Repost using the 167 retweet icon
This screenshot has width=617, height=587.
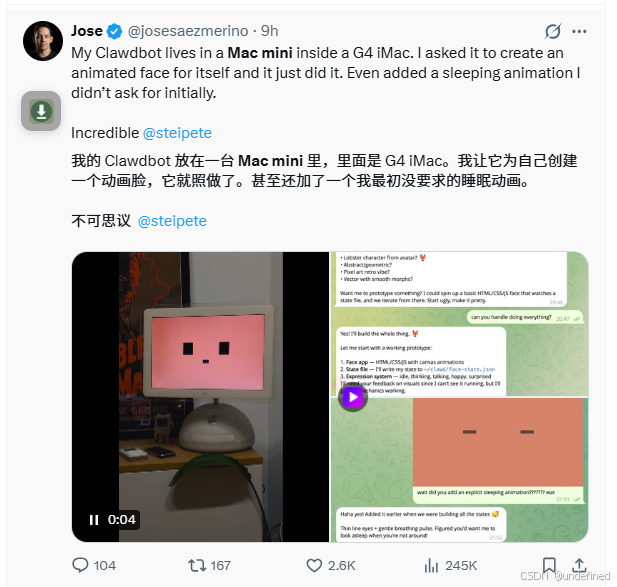click(x=197, y=565)
